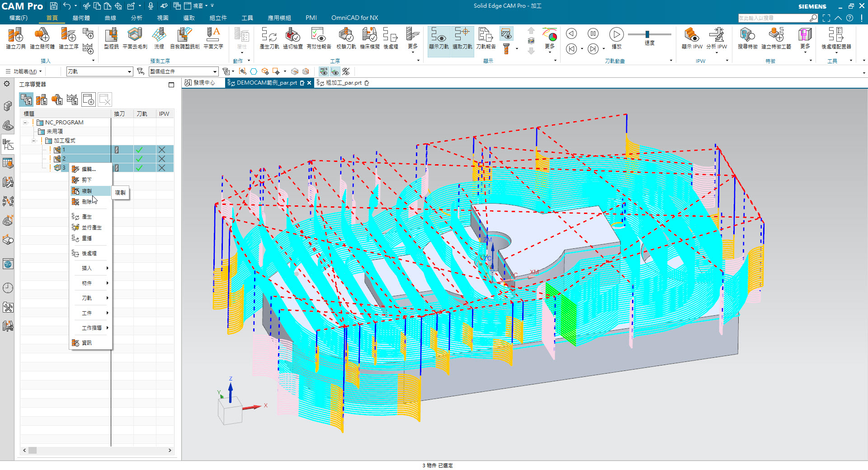Collapse the NC_PROGRAM tree node

point(26,123)
